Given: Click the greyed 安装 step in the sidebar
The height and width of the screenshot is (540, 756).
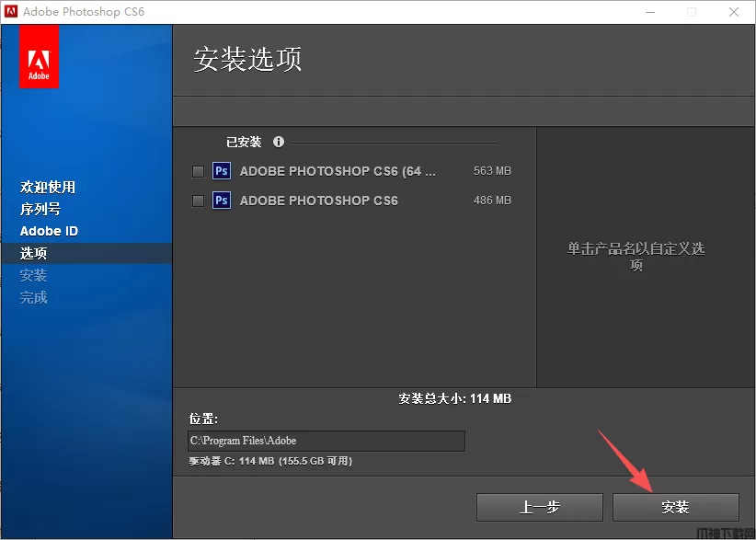Looking at the screenshot, I should point(34,275).
